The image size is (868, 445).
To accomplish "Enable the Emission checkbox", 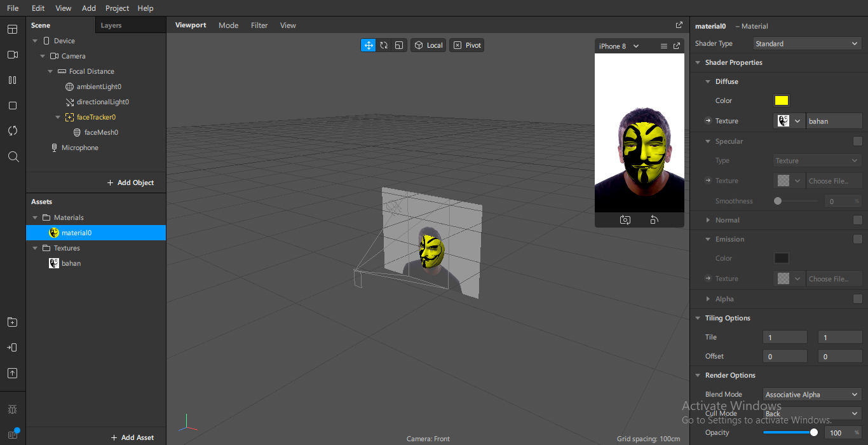I will [858, 239].
